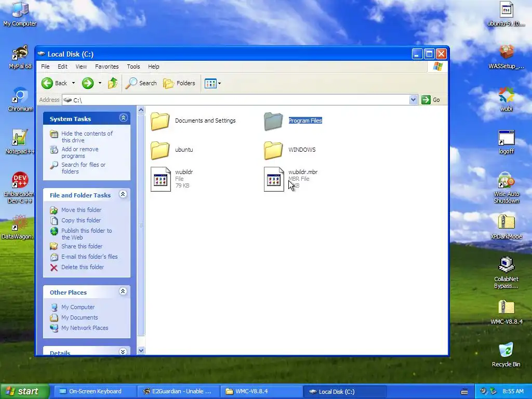Select the Program Files folder icon
This screenshot has width=532, height=399.
[273, 121]
